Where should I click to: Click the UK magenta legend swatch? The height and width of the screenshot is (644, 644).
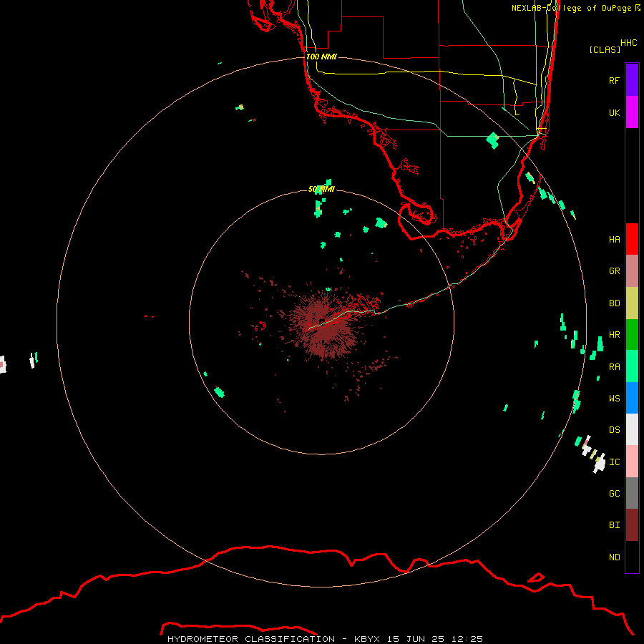pyautogui.click(x=632, y=112)
